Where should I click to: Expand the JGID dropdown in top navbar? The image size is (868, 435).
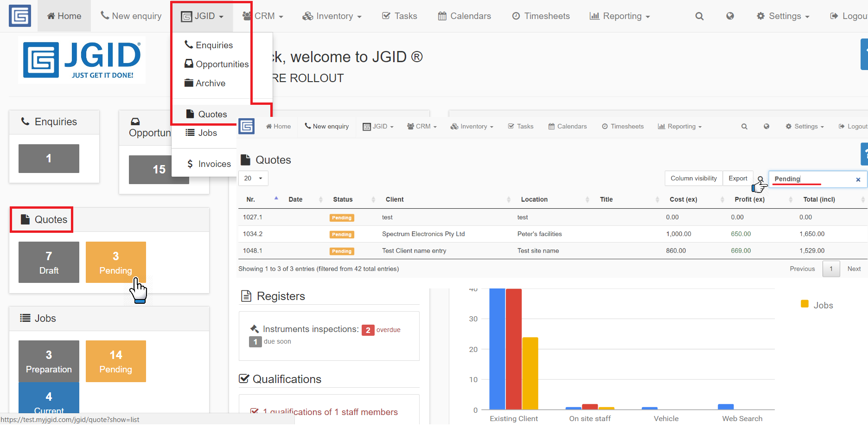pos(202,16)
